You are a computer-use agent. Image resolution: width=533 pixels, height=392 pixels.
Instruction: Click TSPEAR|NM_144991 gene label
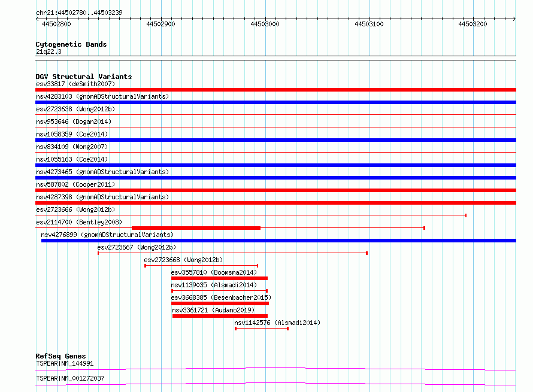tap(65, 363)
